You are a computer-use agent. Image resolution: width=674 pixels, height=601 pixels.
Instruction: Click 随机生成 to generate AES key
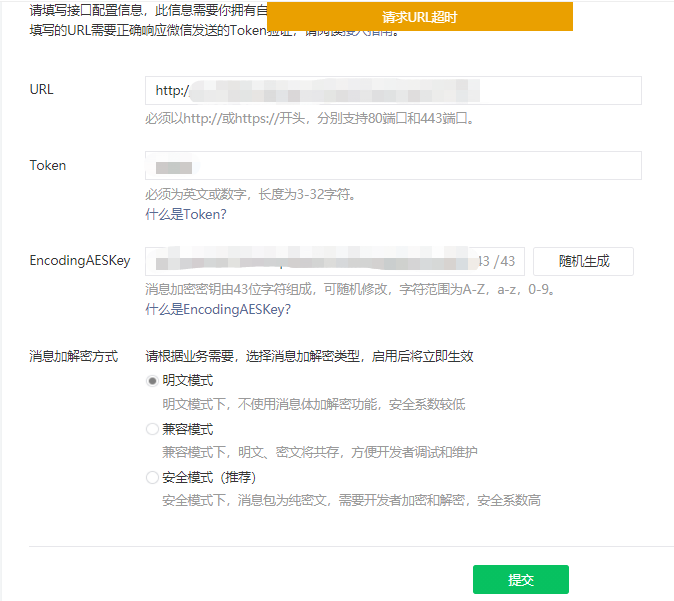pos(583,261)
